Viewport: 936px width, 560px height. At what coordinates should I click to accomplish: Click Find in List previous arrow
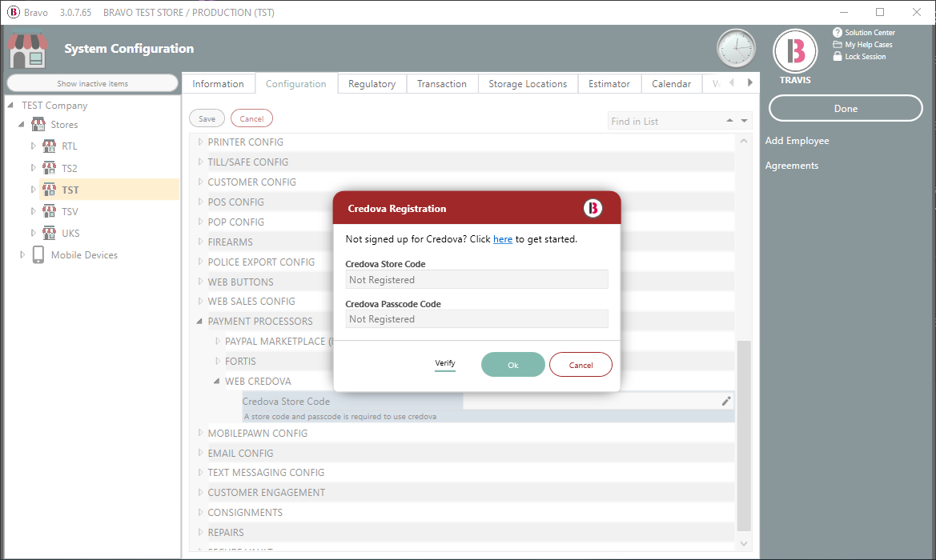tap(729, 121)
